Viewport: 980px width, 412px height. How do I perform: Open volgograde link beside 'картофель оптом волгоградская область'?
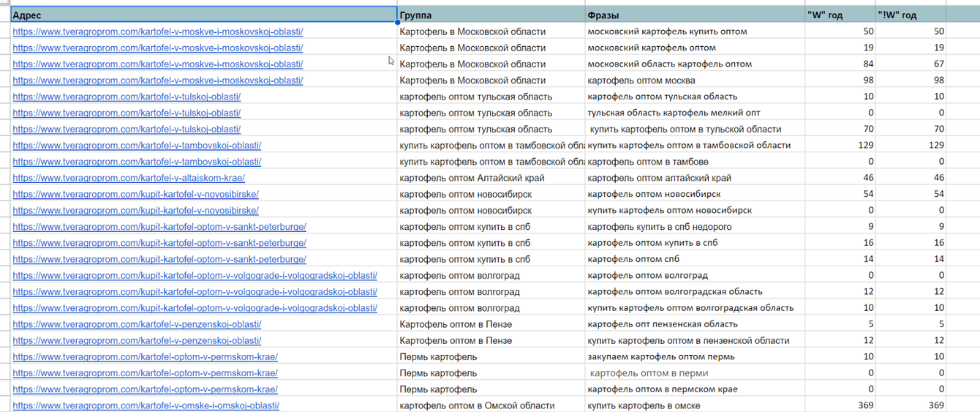click(x=195, y=291)
